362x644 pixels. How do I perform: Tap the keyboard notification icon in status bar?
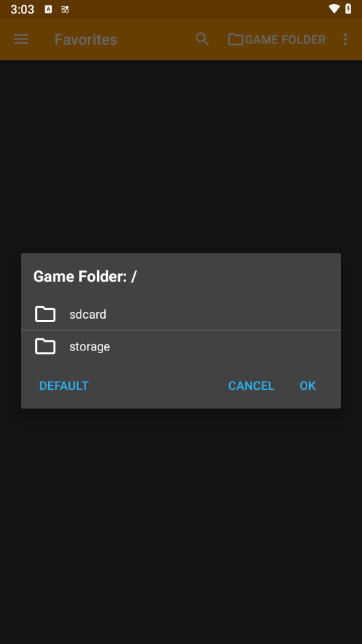(x=49, y=9)
